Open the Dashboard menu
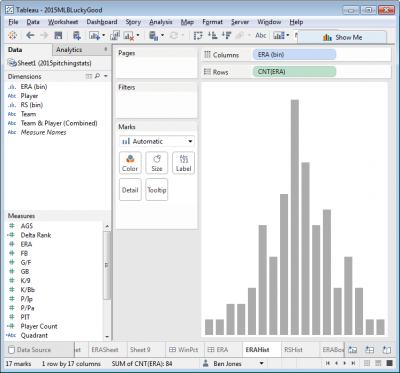The height and width of the screenshot is (373, 400). pos(102,22)
